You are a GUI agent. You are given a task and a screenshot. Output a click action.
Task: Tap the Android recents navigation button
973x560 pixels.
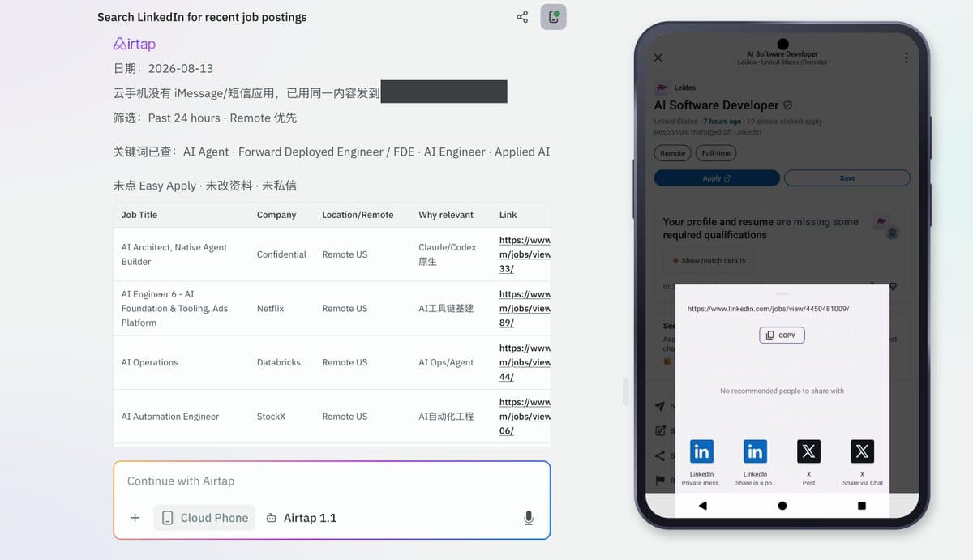tap(861, 506)
